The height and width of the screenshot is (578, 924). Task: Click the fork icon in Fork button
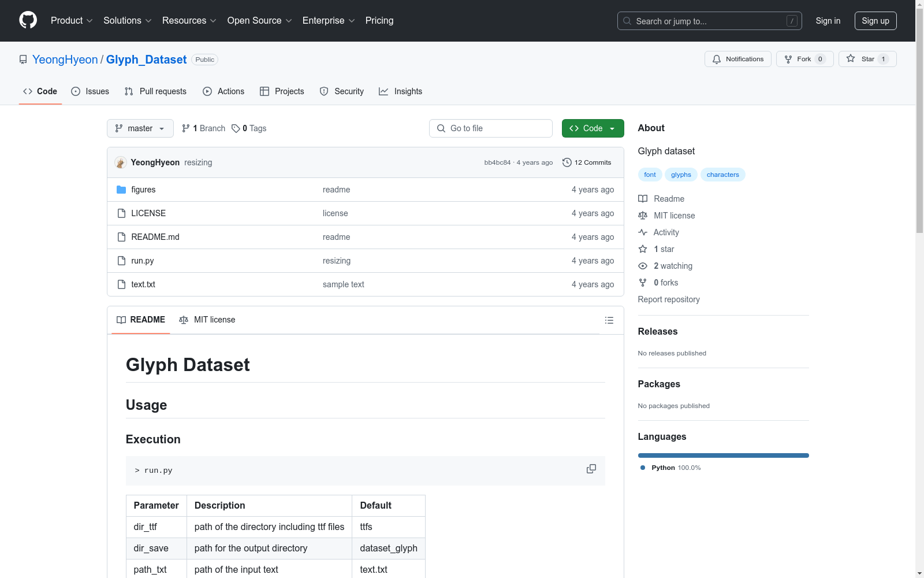click(788, 59)
